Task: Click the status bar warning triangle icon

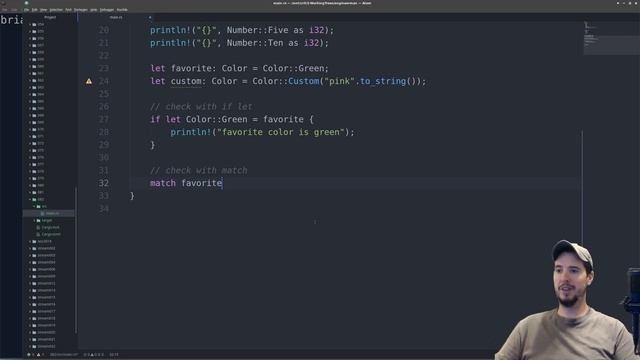Action: click(x=39, y=355)
